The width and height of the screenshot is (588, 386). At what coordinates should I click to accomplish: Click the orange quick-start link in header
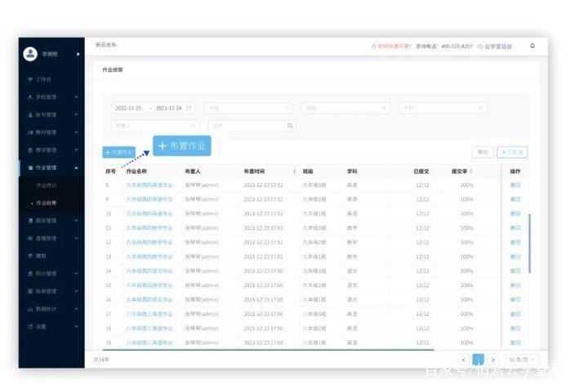pyautogui.click(x=391, y=47)
